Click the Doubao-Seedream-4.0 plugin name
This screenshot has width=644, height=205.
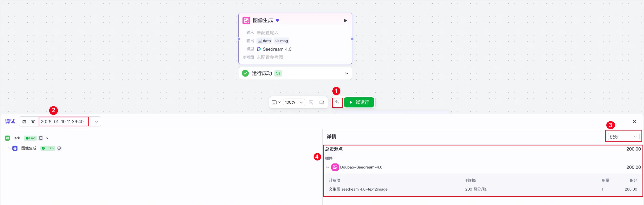click(361, 167)
